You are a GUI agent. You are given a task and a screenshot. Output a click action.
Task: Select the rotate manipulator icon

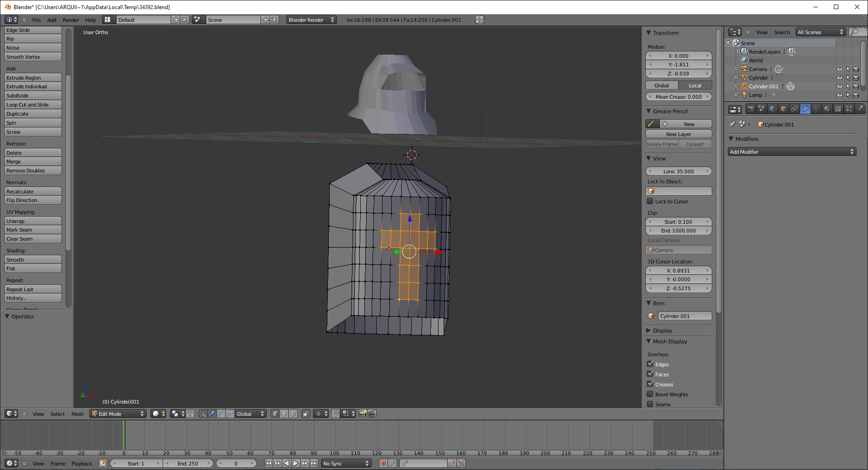221,414
